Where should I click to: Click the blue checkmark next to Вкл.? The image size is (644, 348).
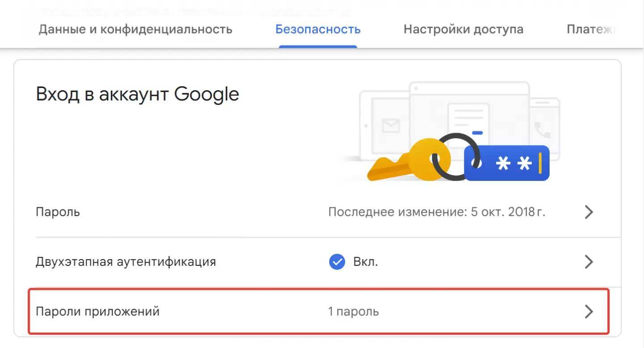click(x=337, y=262)
